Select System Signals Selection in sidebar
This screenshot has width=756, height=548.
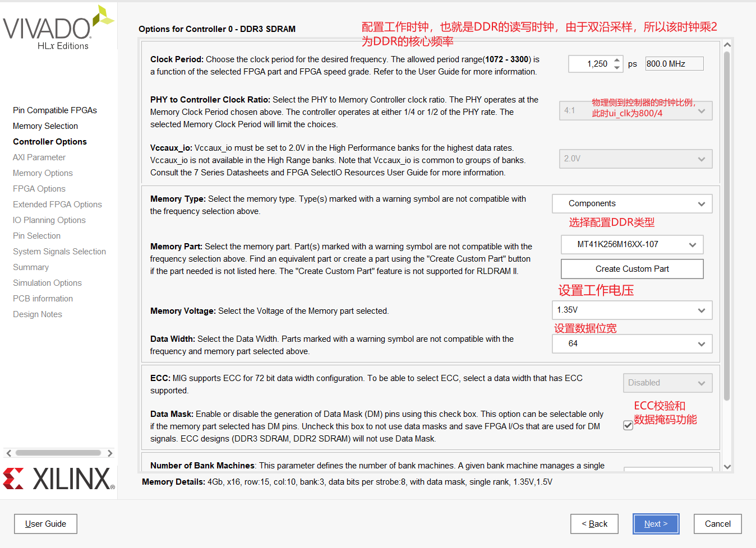pos(59,252)
